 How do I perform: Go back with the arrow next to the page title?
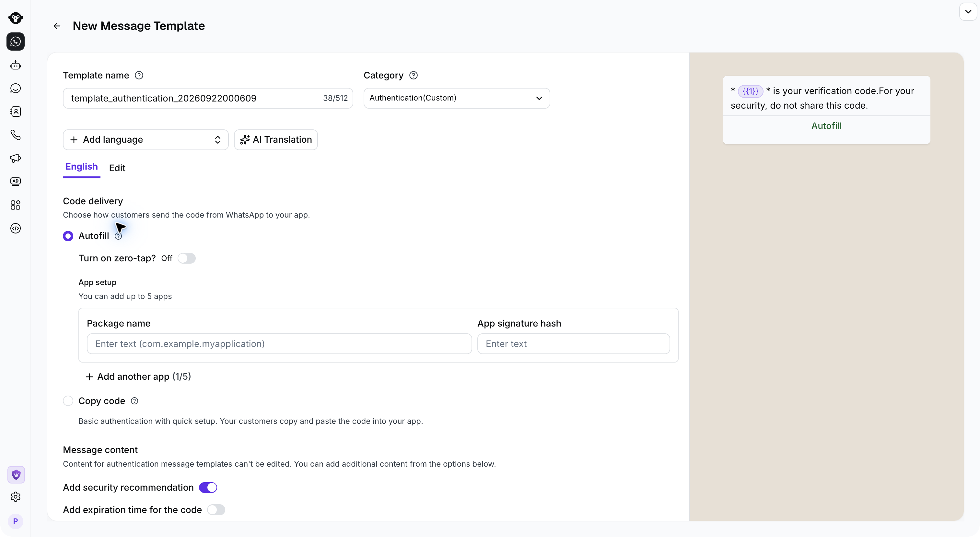click(x=57, y=26)
